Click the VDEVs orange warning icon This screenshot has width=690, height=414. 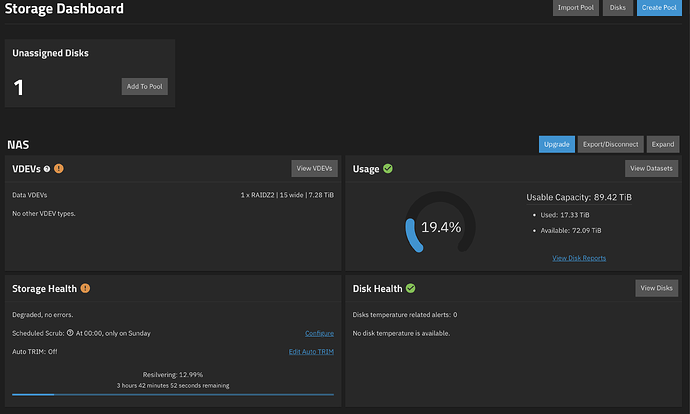59,168
